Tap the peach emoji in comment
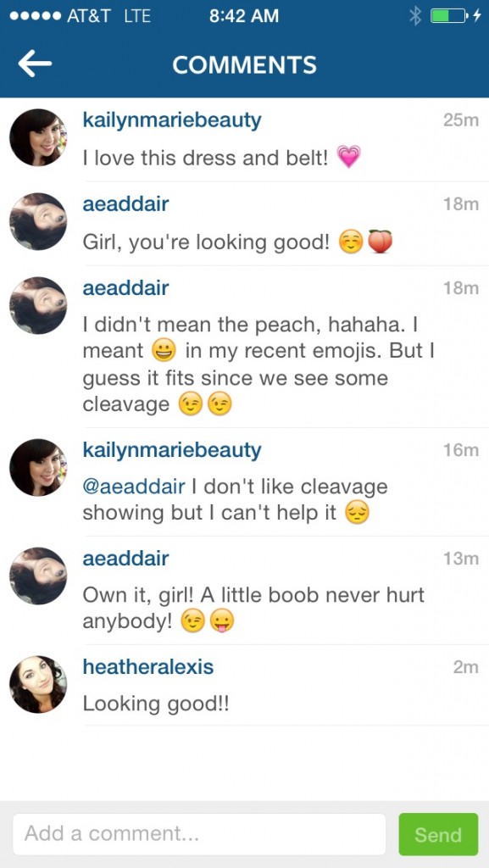Viewport: 489px width, 868px height. click(380, 242)
